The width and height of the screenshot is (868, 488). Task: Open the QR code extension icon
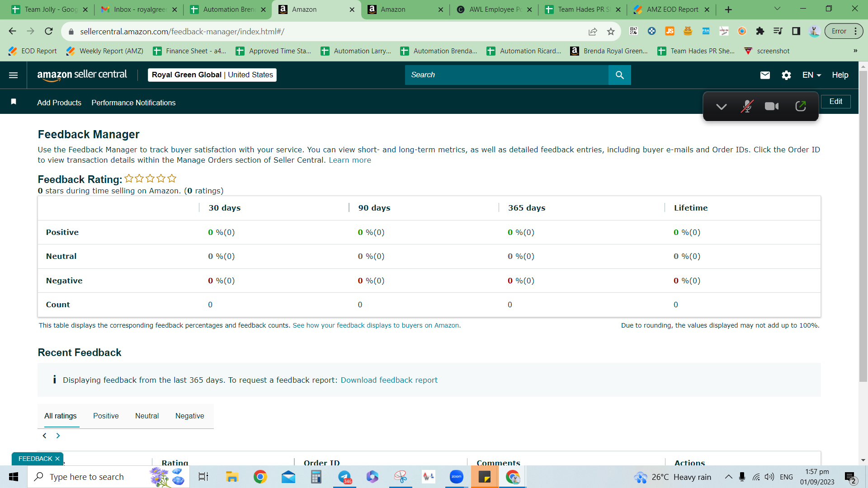(633, 31)
